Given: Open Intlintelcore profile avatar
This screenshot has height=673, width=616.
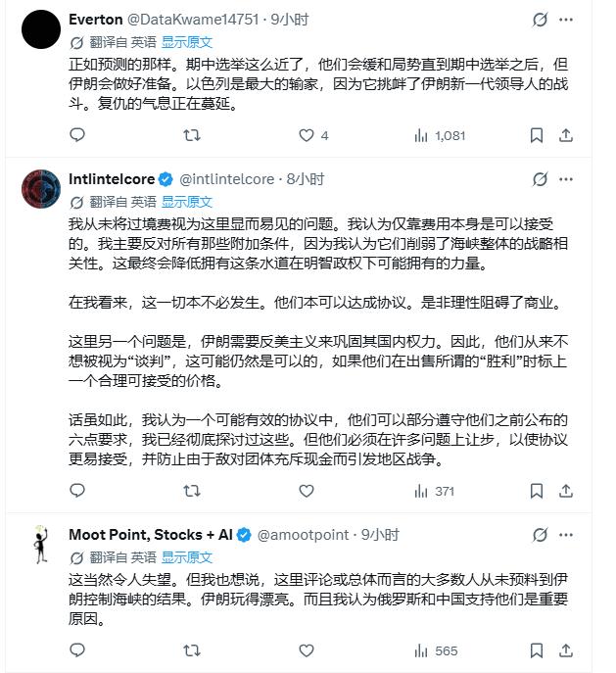Looking at the screenshot, I should coord(41,189).
